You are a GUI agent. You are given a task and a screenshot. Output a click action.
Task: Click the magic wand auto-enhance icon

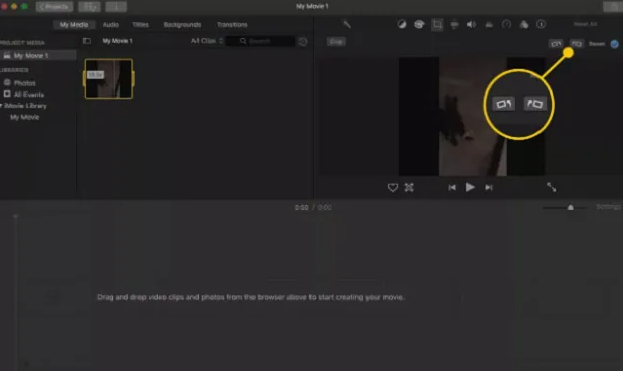(x=347, y=24)
